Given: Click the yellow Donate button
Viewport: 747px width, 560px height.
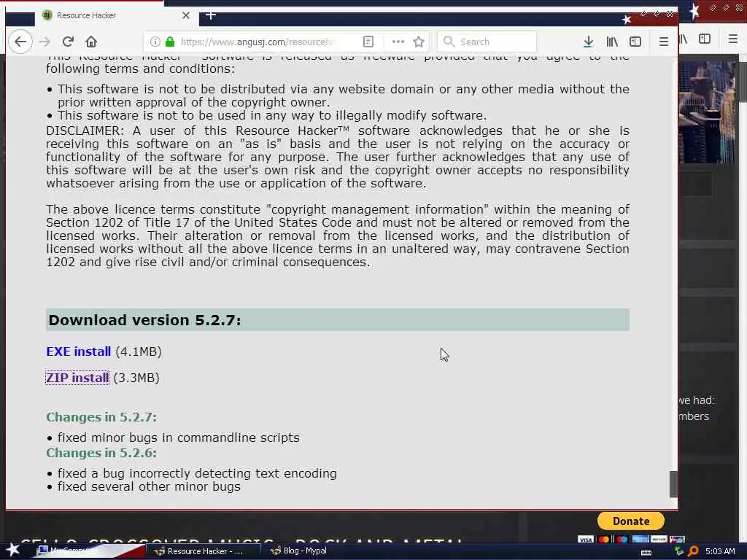Looking at the screenshot, I should click(631, 521).
